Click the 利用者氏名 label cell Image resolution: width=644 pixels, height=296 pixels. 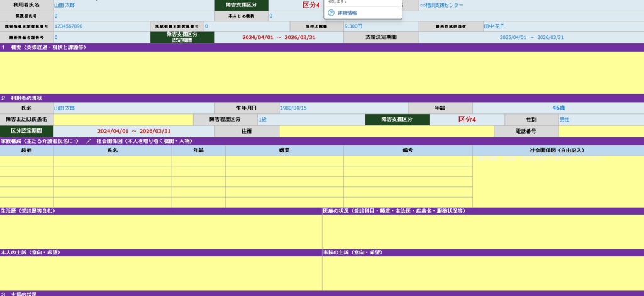pyautogui.click(x=26, y=5)
